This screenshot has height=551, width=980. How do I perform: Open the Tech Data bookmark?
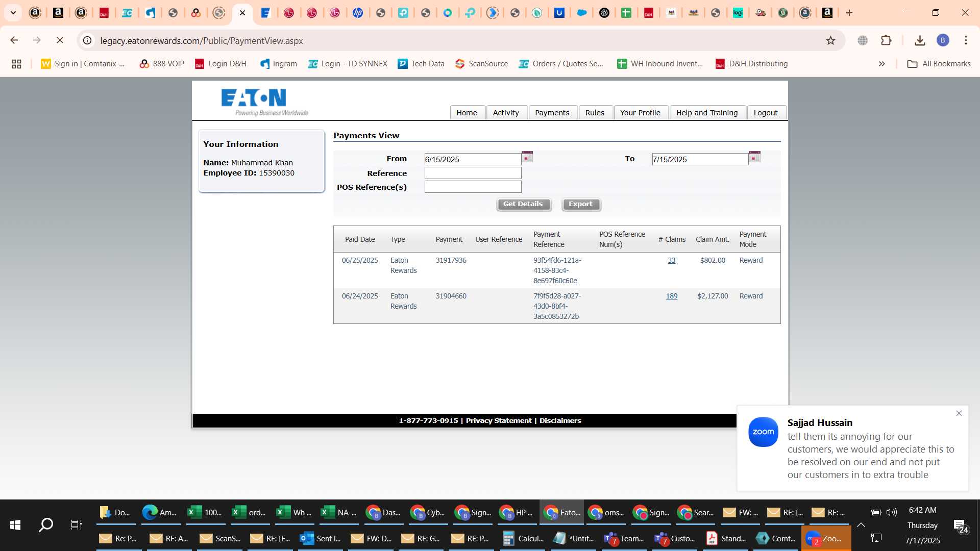(x=421, y=64)
